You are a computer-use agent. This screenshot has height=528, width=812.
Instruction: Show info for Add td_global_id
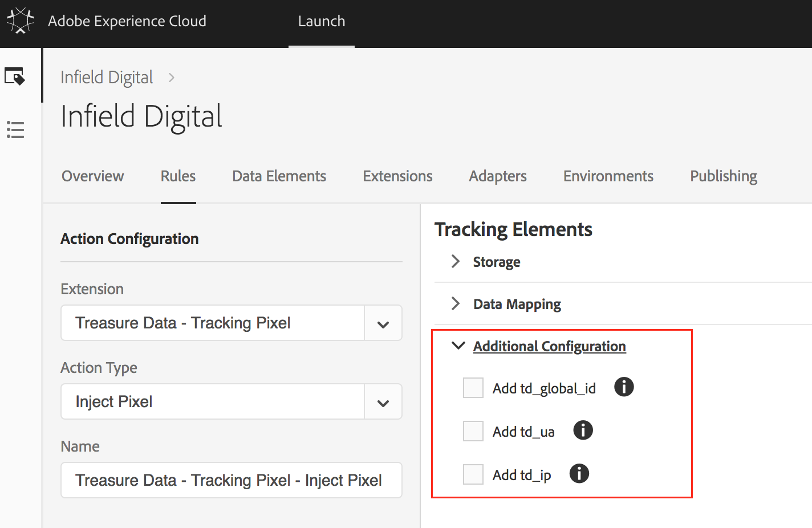[x=624, y=387]
